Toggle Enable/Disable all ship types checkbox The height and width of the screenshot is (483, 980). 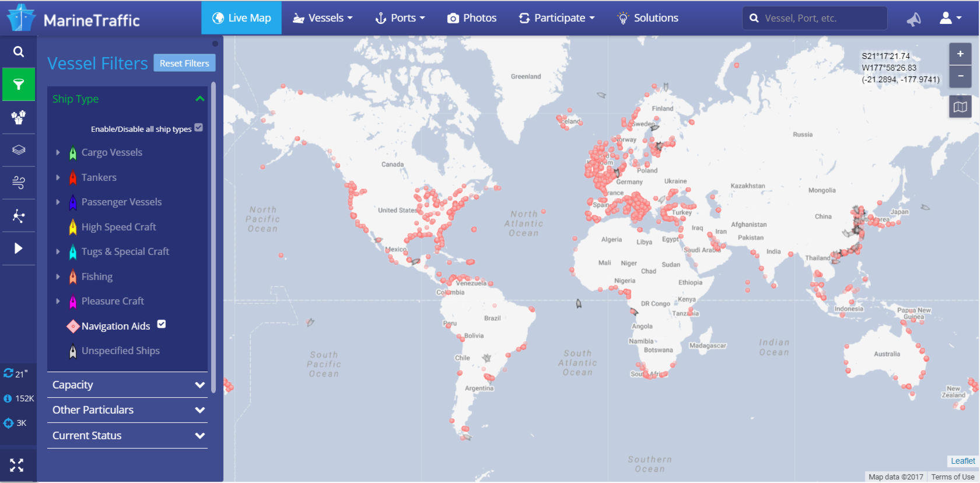coord(199,128)
